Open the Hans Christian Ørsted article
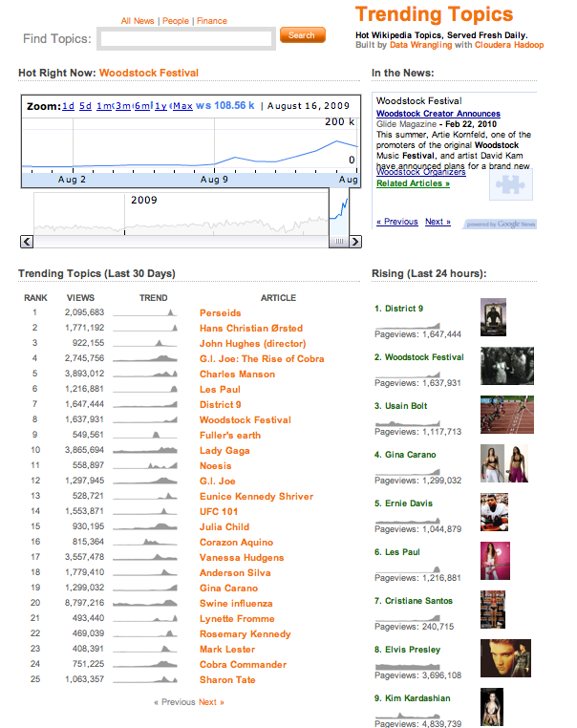Image resolution: width=577 pixels, height=728 pixels. pyautogui.click(x=251, y=329)
